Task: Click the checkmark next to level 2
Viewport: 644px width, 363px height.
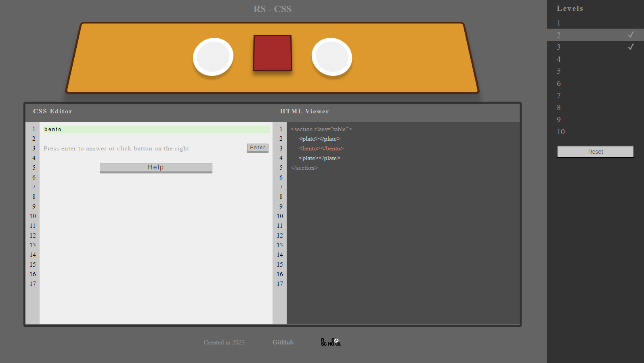Action: point(631,35)
